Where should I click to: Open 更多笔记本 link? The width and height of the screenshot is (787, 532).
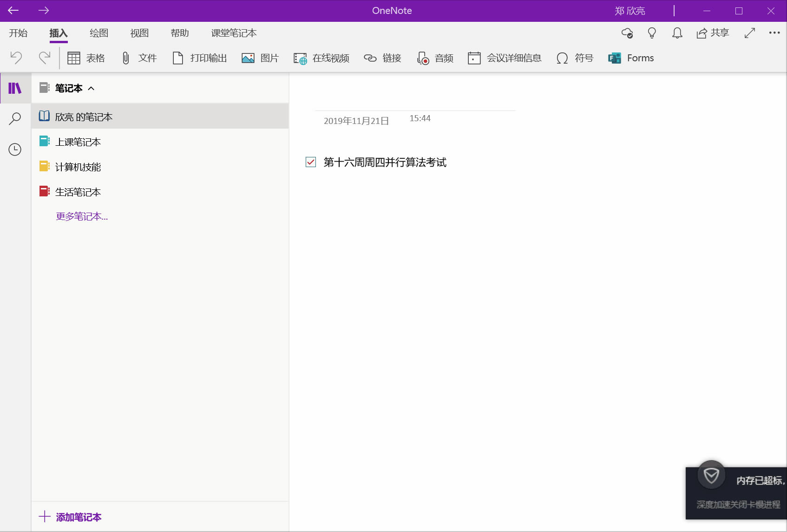coord(81,216)
